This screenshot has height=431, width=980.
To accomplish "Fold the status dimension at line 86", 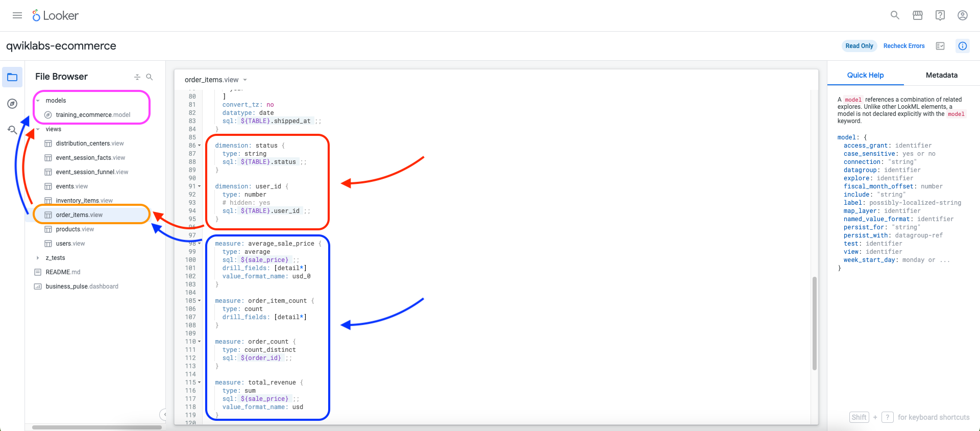I will coord(200,146).
